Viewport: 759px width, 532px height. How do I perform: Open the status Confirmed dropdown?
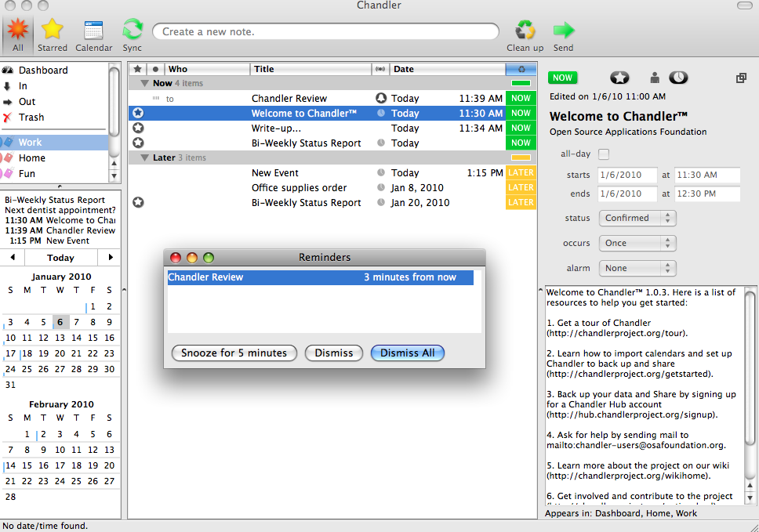pyautogui.click(x=637, y=218)
